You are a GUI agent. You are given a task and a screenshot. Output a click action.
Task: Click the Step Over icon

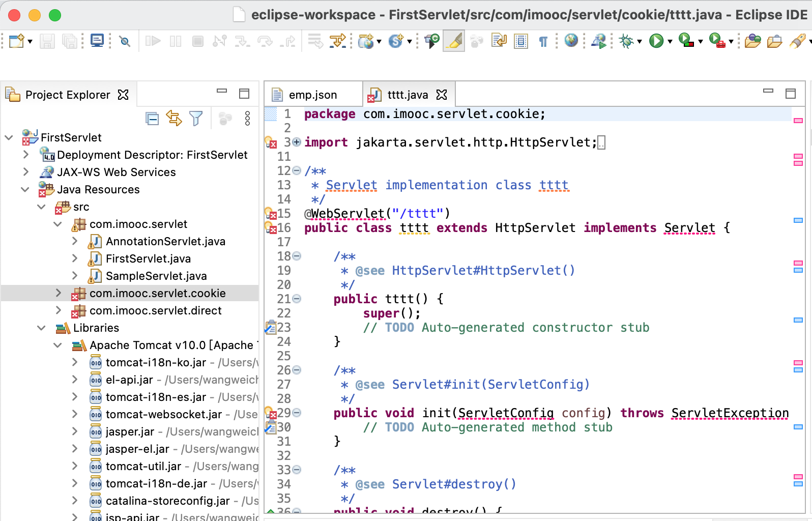point(265,41)
